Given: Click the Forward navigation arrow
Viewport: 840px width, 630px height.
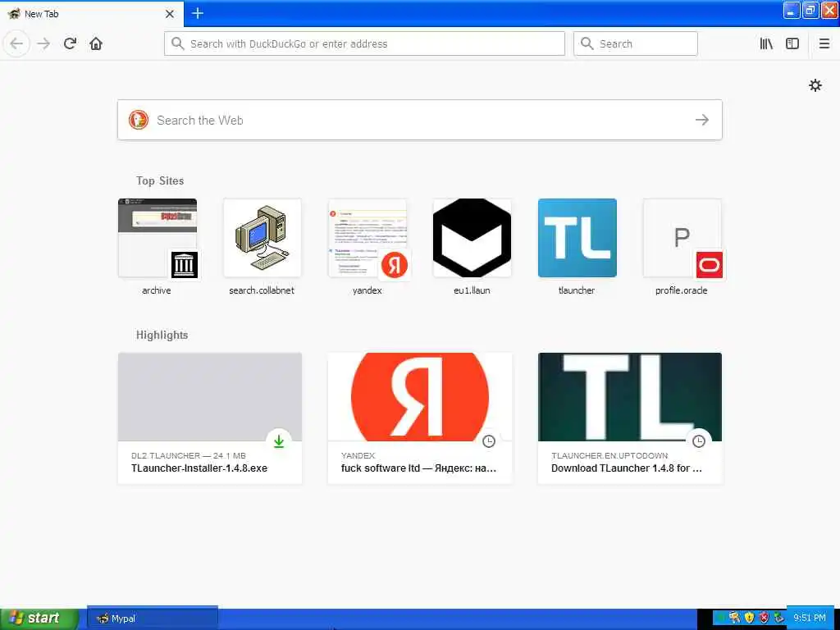Looking at the screenshot, I should click(43, 43).
